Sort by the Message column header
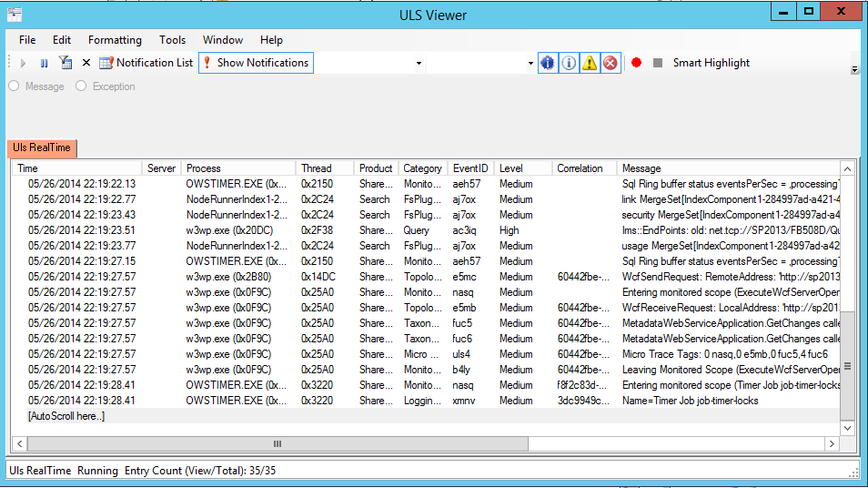Screen dimensions: 868x488 [729, 168]
